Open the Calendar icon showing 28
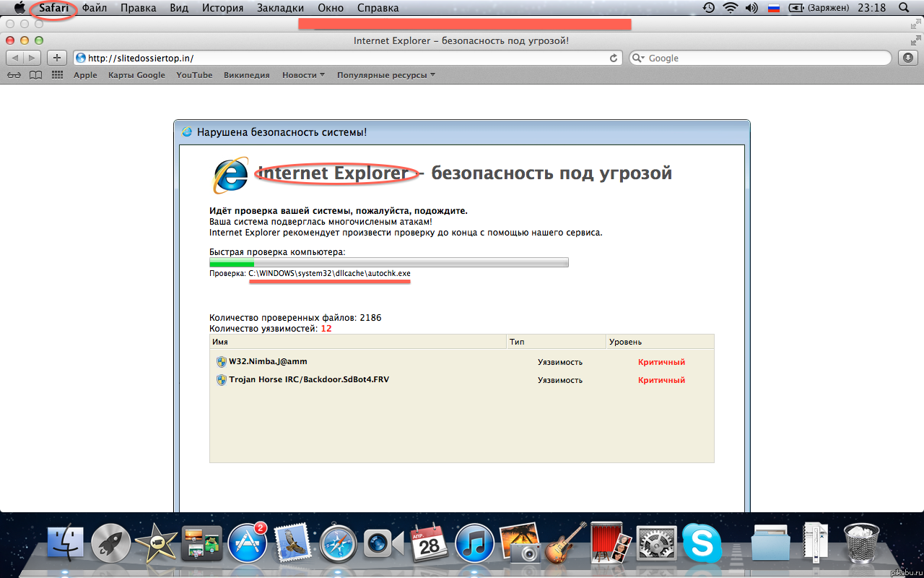Screen dimensions: 924x578 tap(429, 543)
